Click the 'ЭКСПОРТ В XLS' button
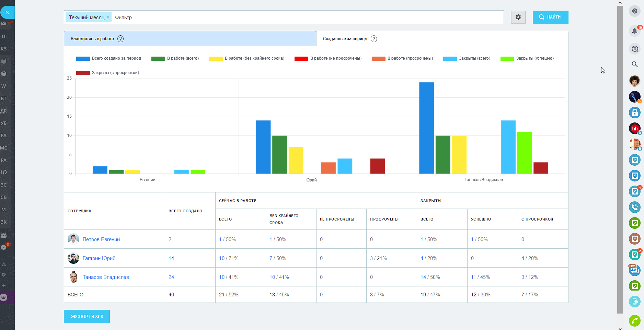The width and height of the screenshot is (644, 330). 87,316
